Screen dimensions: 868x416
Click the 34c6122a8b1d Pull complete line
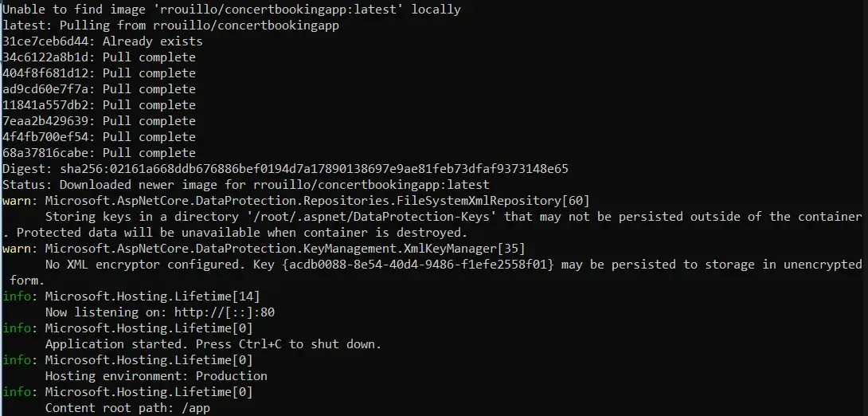click(99, 57)
